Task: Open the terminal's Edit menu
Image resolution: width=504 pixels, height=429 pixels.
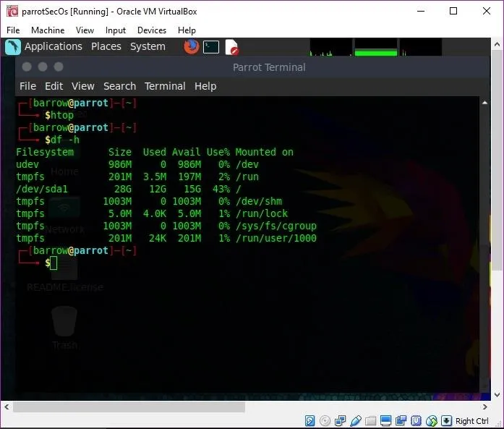Action: (54, 86)
